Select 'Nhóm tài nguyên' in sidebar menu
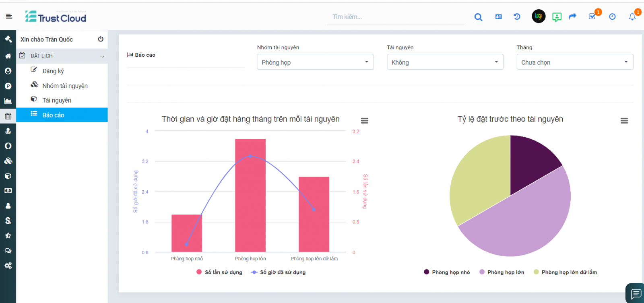This screenshot has width=644, height=303. [x=65, y=86]
